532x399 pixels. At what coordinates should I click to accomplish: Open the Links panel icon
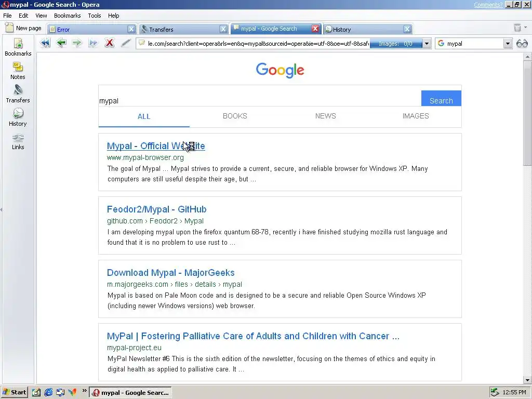(x=18, y=141)
